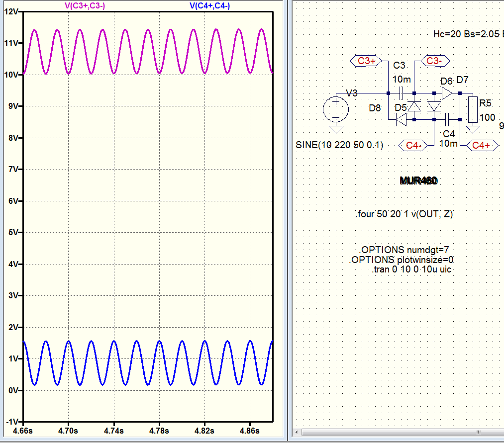Click the .OPTIONS plotwinsize=0 directive
The image size is (504, 443).
pyautogui.click(x=402, y=260)
